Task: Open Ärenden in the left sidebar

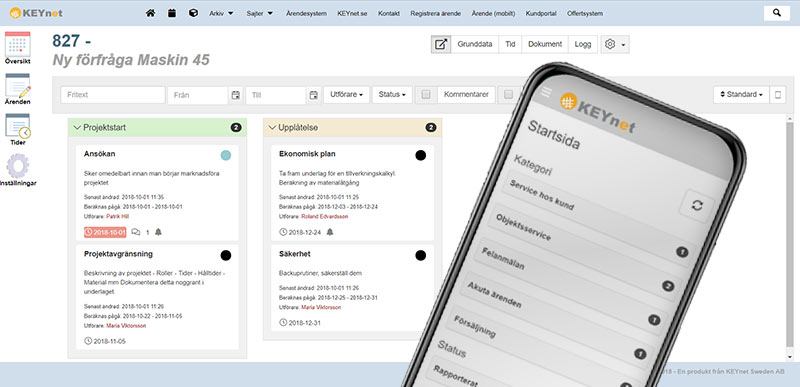Action: [x=17, y=89]
